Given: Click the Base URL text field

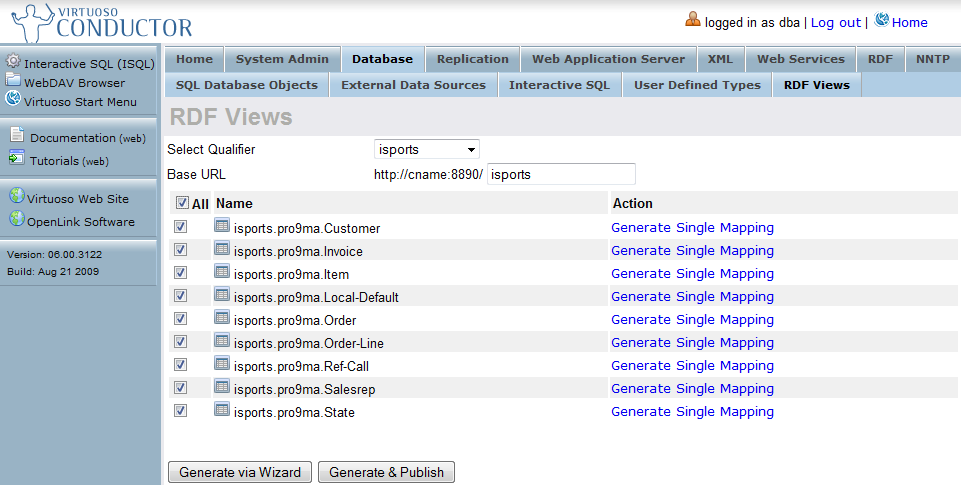Looking at the screenshot, I should (x=561, y=174).
